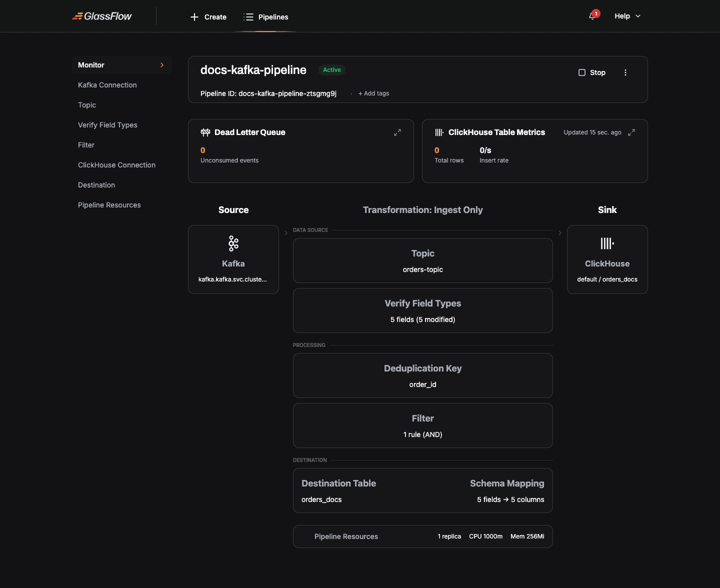This screenshot has height=588, width=720.
Task: Click the 5 fields → 5 columns text
Action: tap(510, 499)
